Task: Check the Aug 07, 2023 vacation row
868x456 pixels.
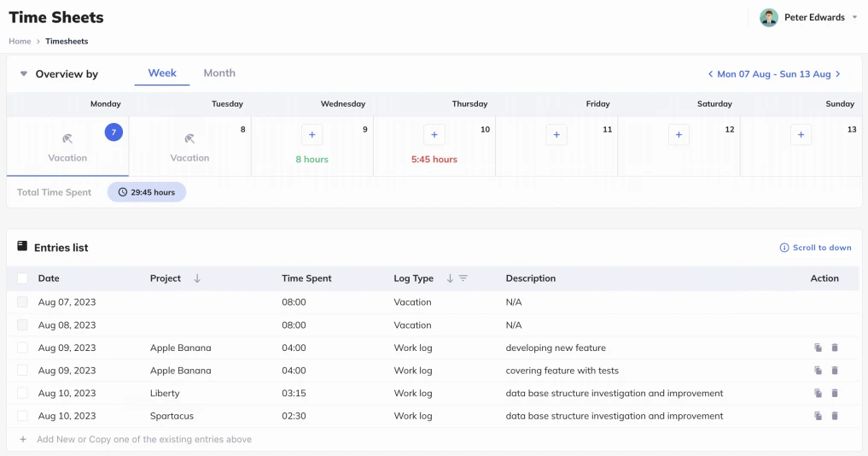Action: pyautogui.click(x=22, y=302)
